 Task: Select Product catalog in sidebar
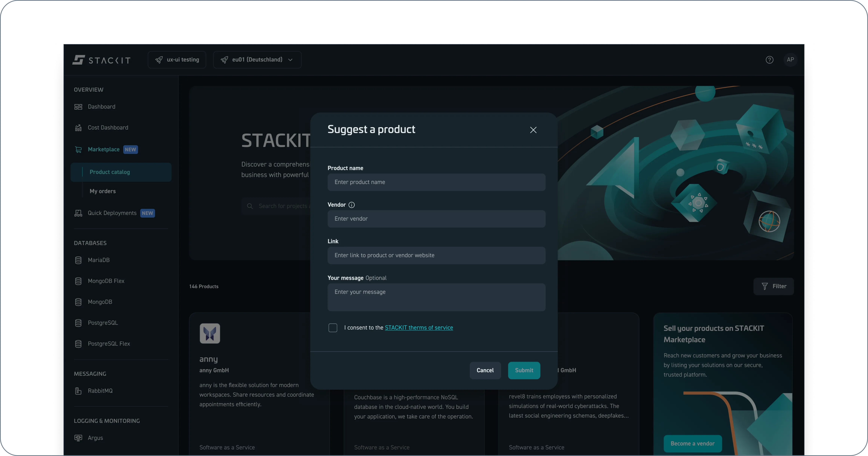(x=110, y=172)
